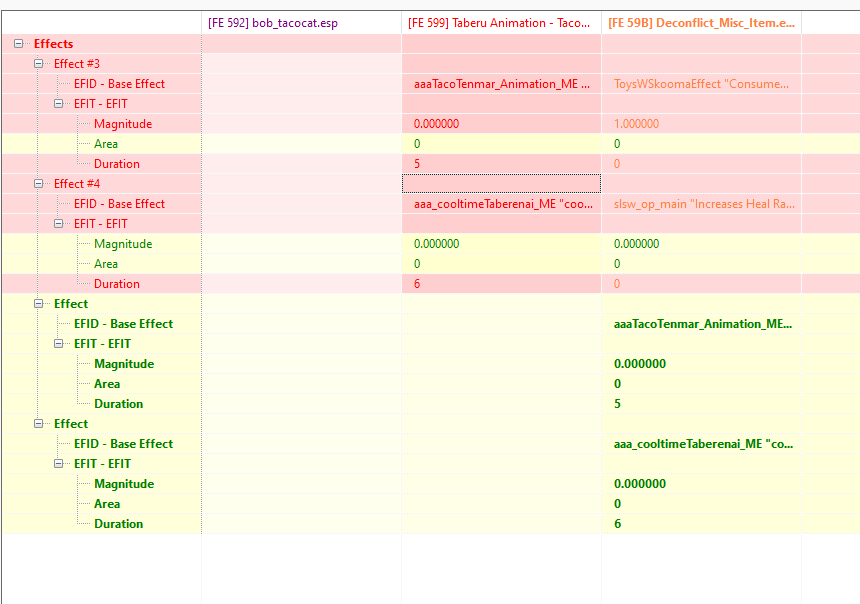Click the slsw_op_main "Increases Heal Ra..." cell
This screenshot has width=860, height=604.
[x=701, y=204]
